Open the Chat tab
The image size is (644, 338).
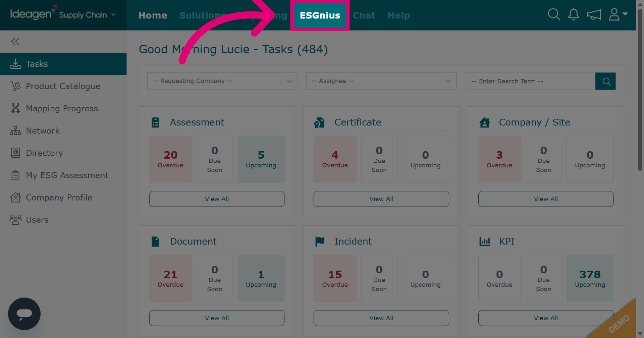[x=364, y=15]
